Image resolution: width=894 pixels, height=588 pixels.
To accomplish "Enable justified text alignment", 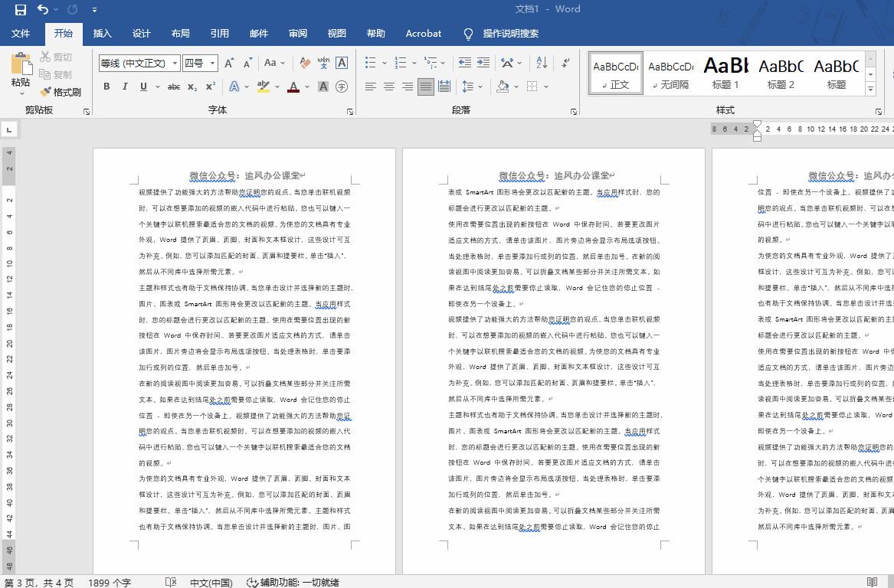I will click(425, 86).
